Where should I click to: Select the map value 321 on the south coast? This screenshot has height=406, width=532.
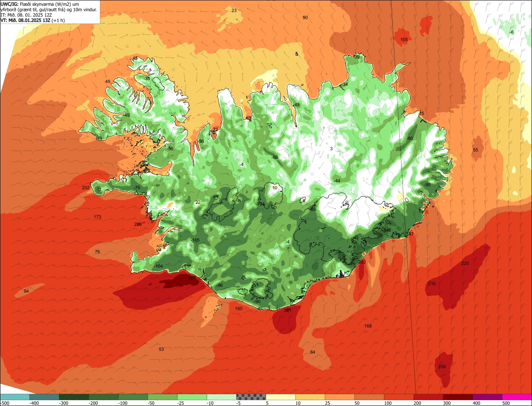tap(288, 310)
